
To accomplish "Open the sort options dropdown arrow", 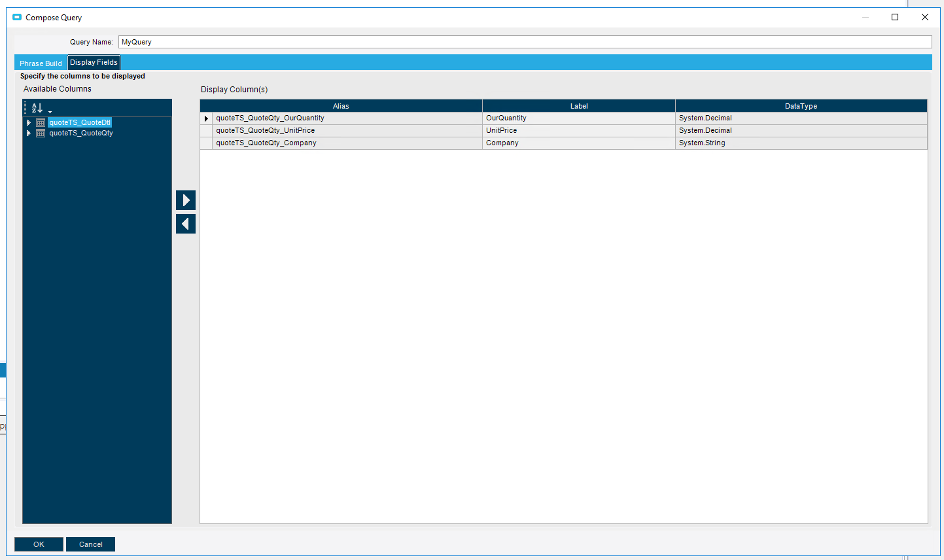I will click(50, 112).
